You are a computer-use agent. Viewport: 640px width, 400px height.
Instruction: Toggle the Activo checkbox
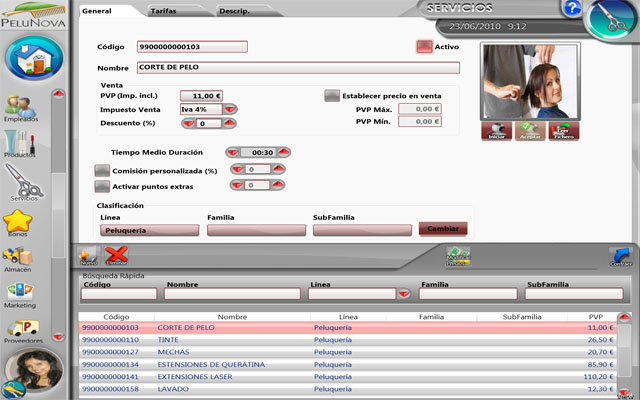424,47
